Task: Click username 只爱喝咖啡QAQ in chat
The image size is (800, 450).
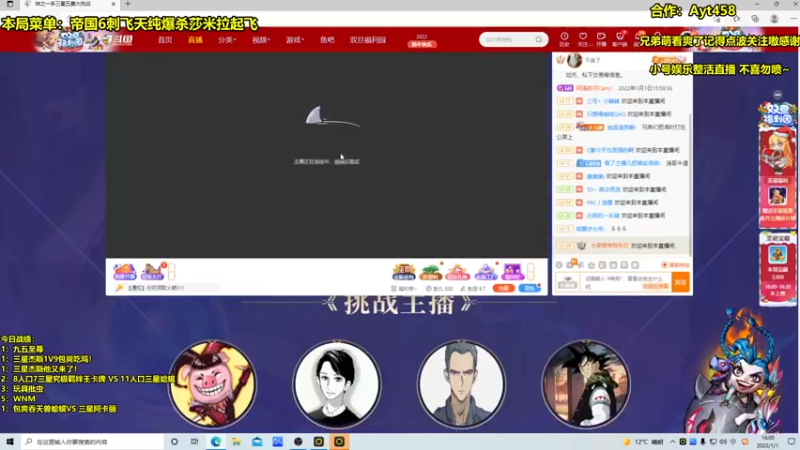Action: [x=606, y=114]
